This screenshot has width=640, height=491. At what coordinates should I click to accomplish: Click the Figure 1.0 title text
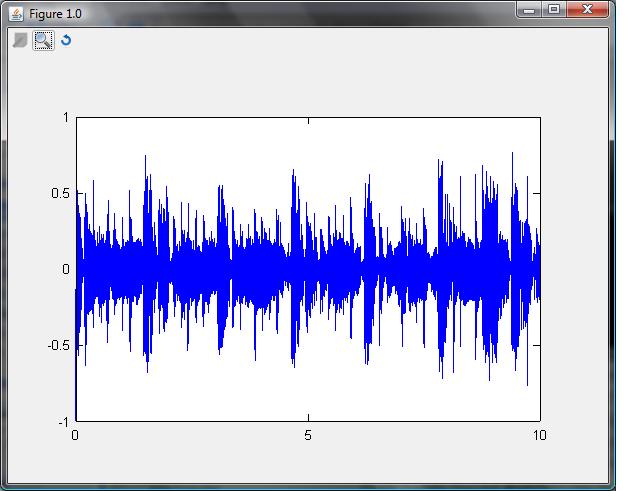point(55,14)
